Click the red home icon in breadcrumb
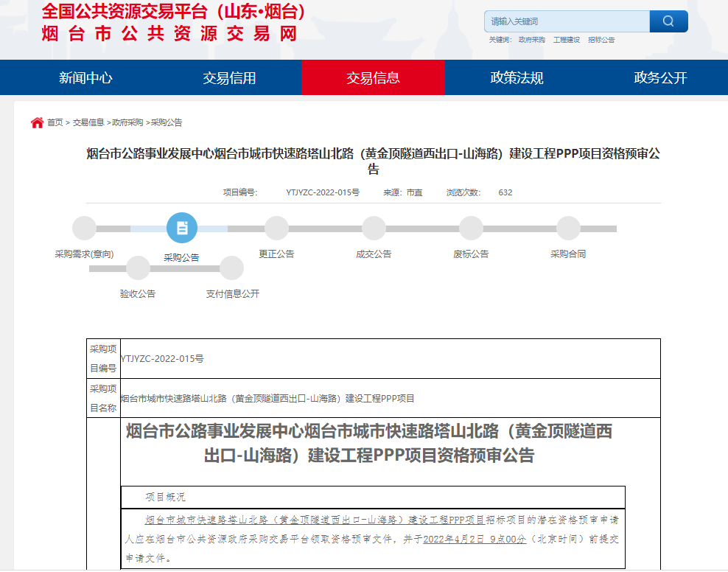Screen dimensions: 728x572 point(37,122)
